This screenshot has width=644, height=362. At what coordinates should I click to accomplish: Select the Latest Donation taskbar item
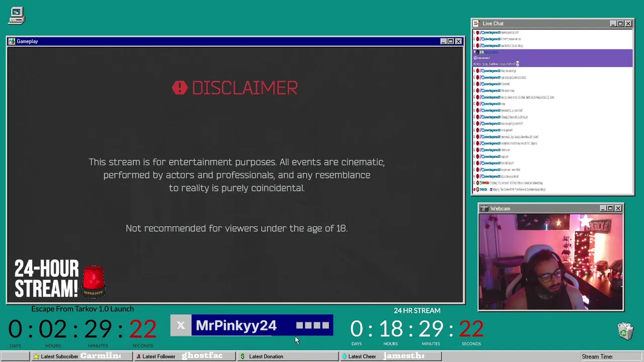click(x=288, y=356)
